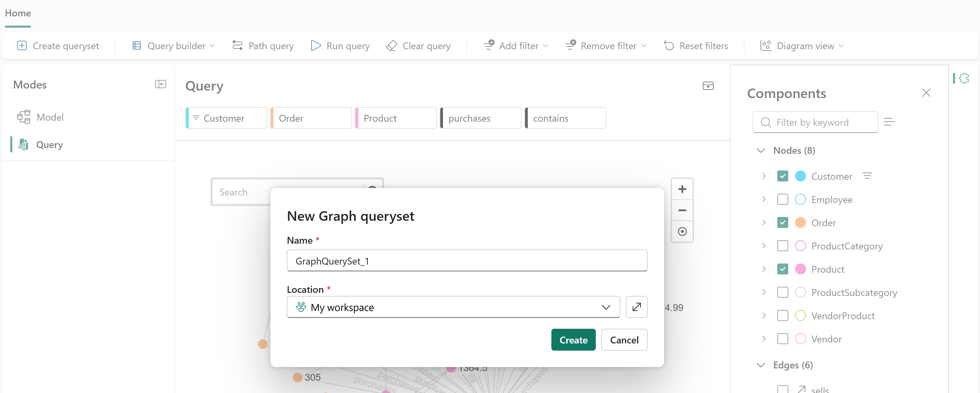Click the Create button in the dialog
Screen dimensions: 980x393
(573, 339)
